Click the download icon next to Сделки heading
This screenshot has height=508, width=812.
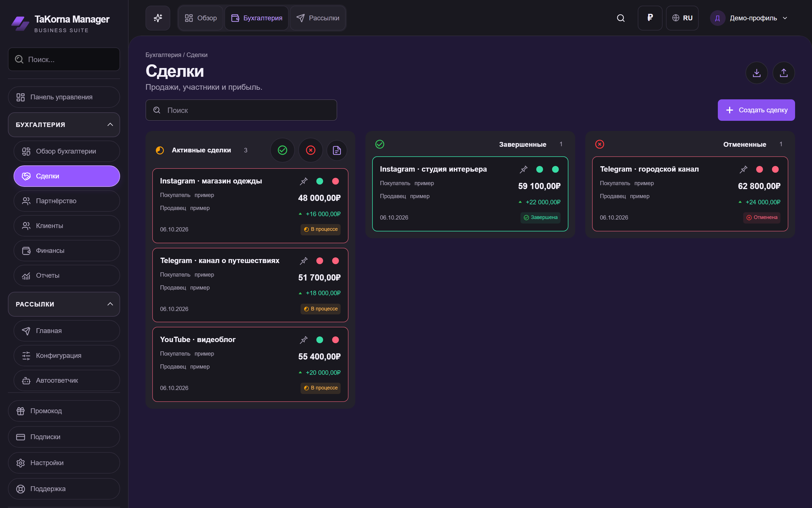pos(757,73)
